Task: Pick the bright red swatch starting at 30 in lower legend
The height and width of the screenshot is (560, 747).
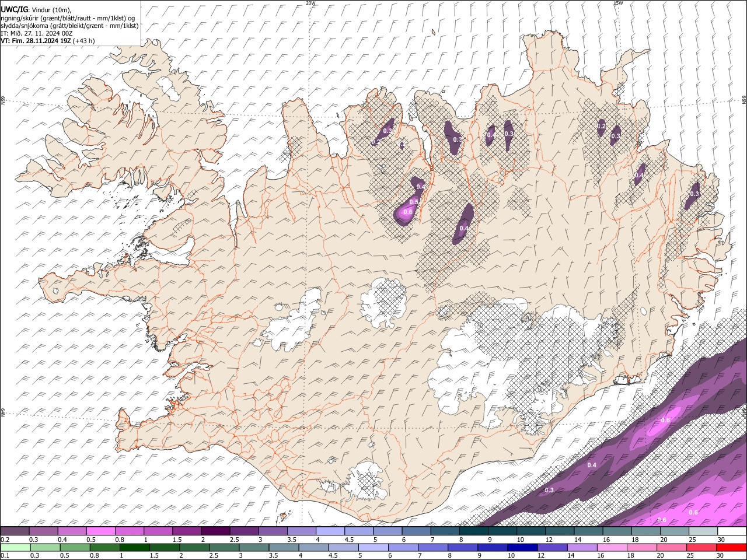Action: tap(731, 547)
